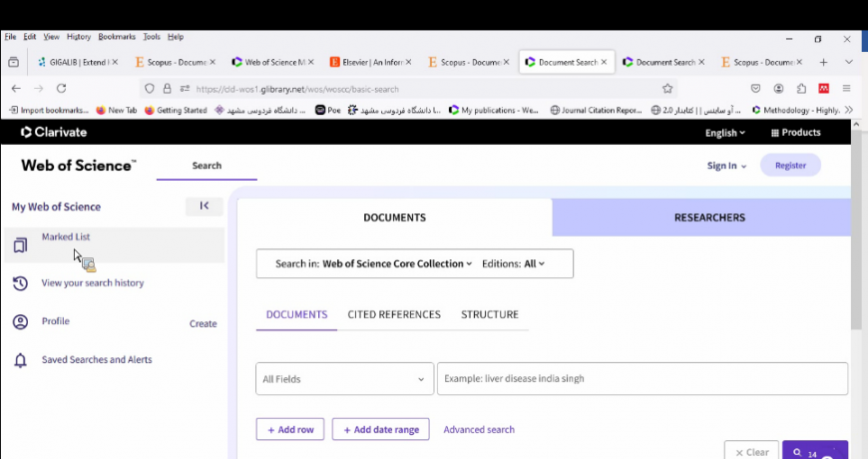Open the Products menu
Viewport: 868px width, 459px height.
795,133
